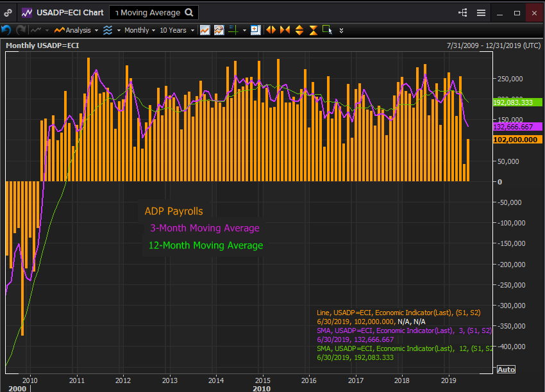Close the chart window
Viewport: 545px width, 392px height.
534,13
